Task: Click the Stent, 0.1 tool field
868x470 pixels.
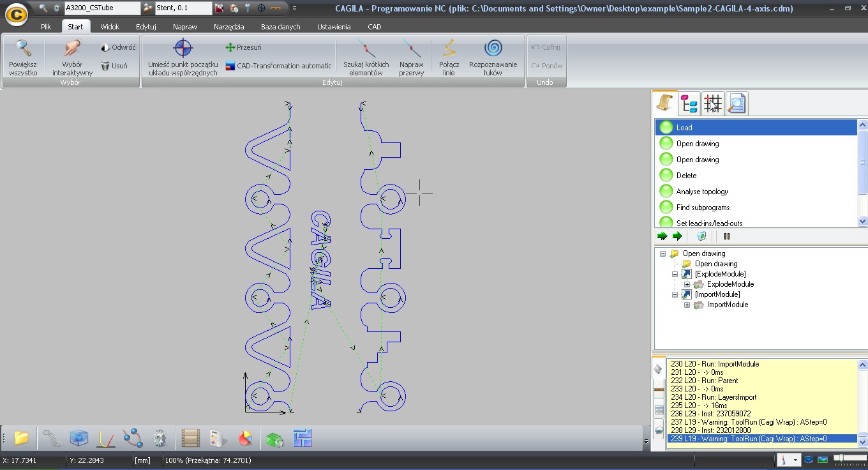Action: click(183, 8)
